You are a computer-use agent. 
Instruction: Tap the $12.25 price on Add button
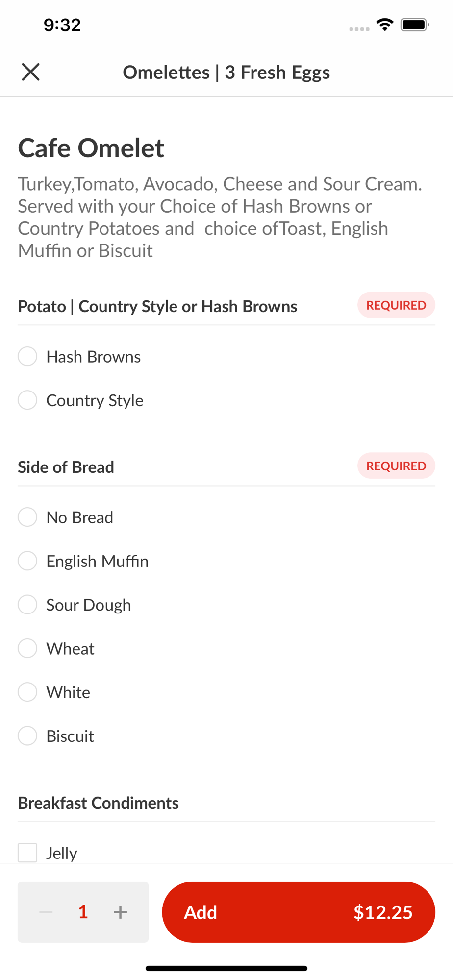click(383, 912)
